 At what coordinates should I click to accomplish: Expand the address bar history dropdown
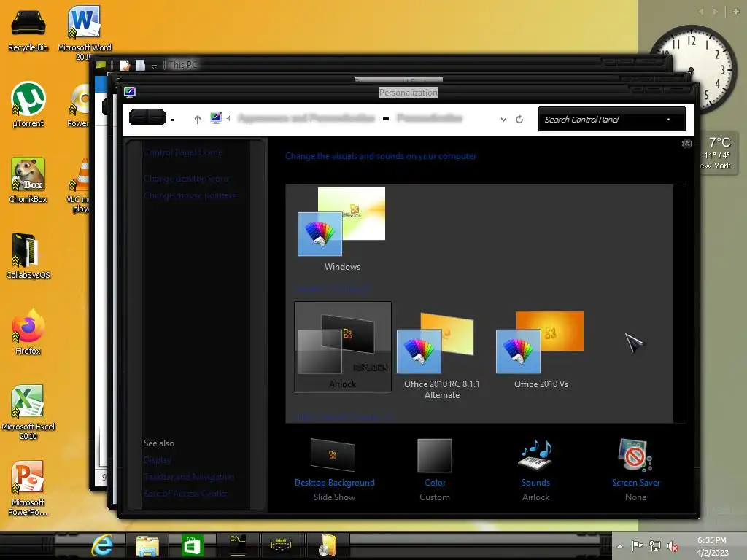[x=503, y=120]
